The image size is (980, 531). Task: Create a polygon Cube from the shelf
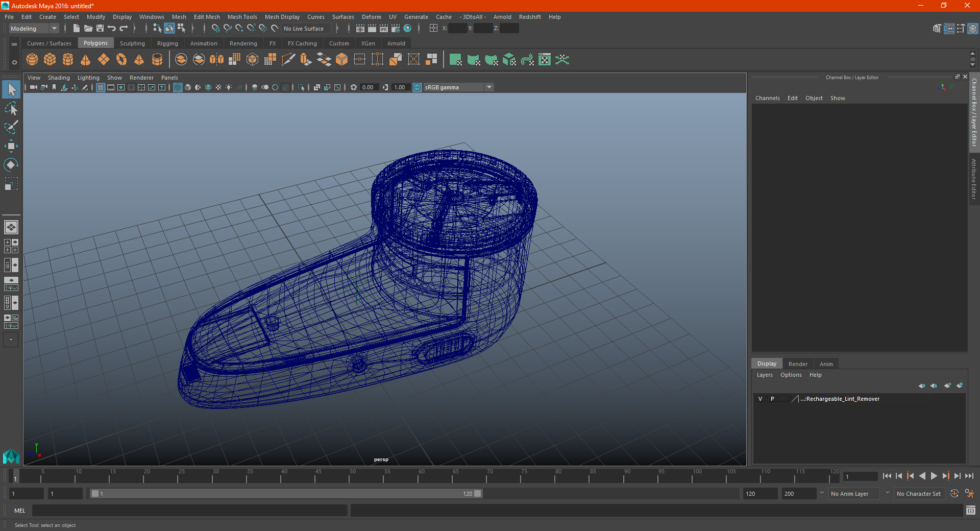(x=50, y=60)
